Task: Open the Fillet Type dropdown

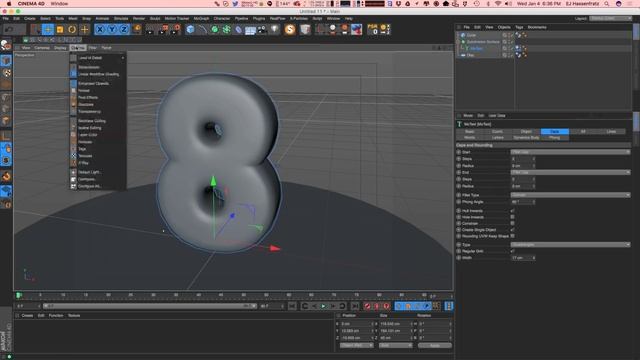Action: click(570, 195)
